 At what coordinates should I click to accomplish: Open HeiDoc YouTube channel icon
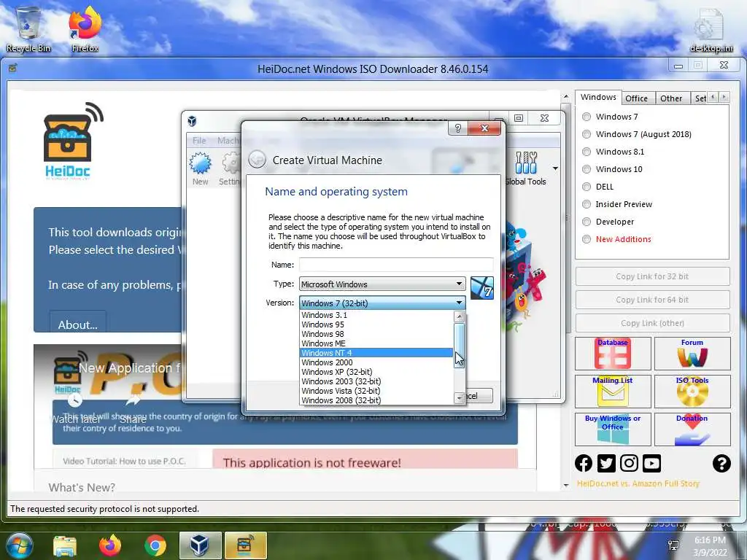click(x=651, y=463)
